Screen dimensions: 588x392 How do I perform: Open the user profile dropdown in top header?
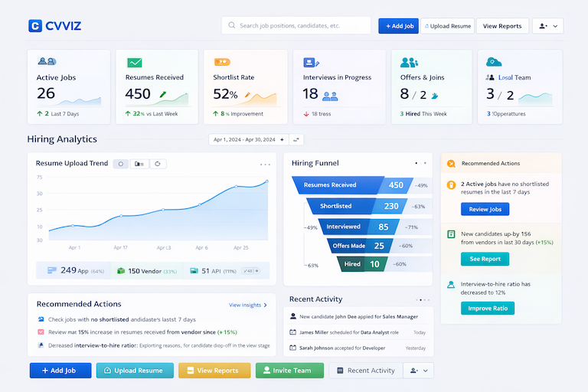[x=548, y=26]
